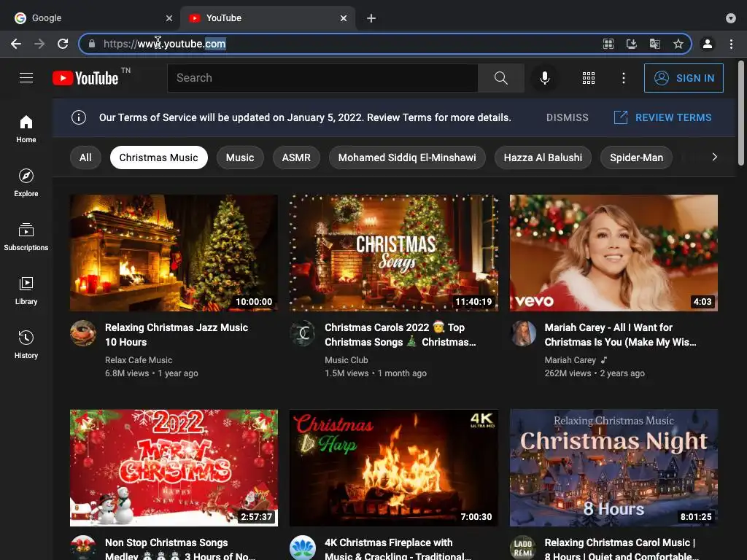The width and height of the screenshot is (747, 560).
Task: Open YouTube settings three-dot menu
Action: tap(623, 77)
